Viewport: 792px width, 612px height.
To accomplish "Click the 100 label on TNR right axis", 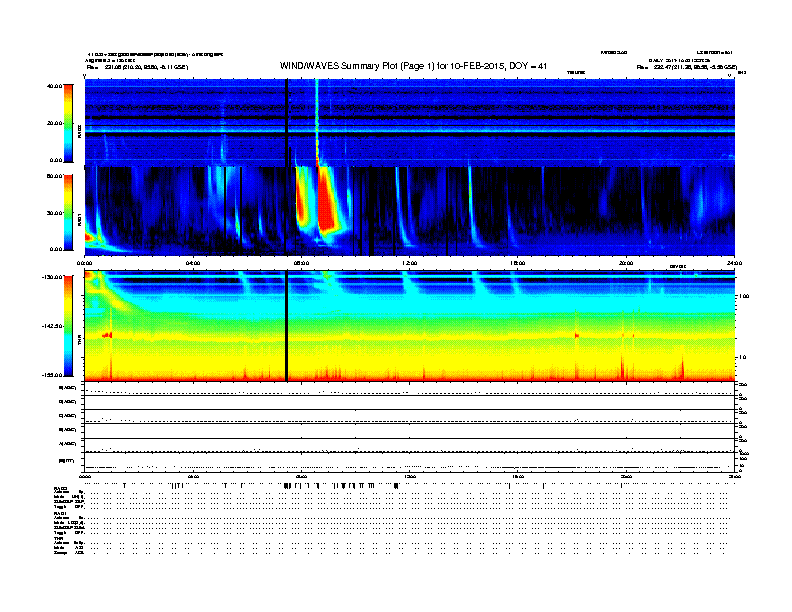I will pyautogui.click(x=744, y=296).
